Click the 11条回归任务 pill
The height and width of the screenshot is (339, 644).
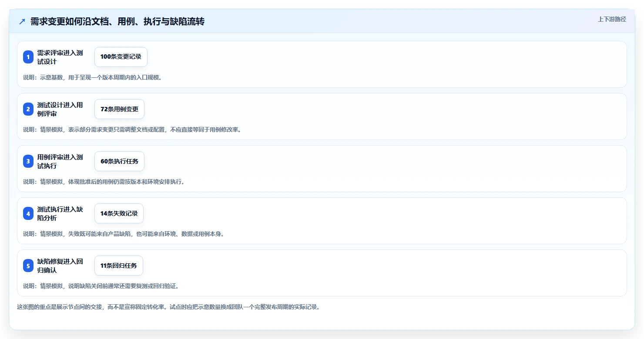tap(119, 266)
